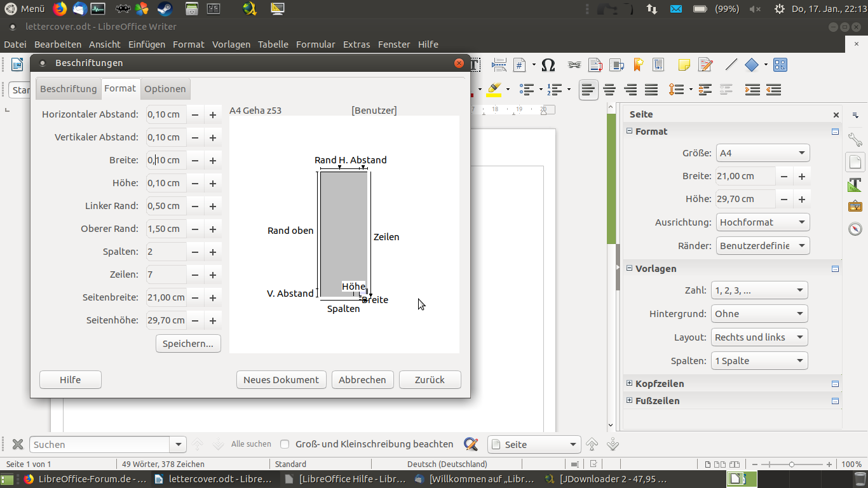Insert cross-reference icon
Image resolution: width=868 pixels, height=488 pixels.
pyautogui.click(x=658, y=65)
